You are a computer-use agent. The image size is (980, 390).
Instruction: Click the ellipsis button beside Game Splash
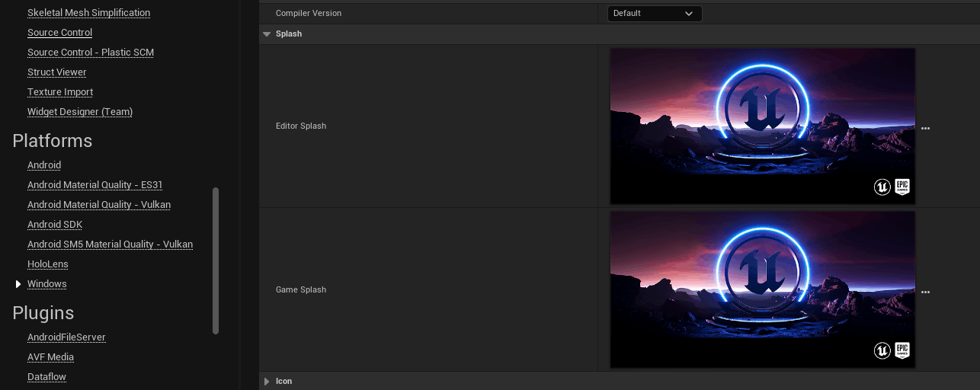[x=925, y=292]
